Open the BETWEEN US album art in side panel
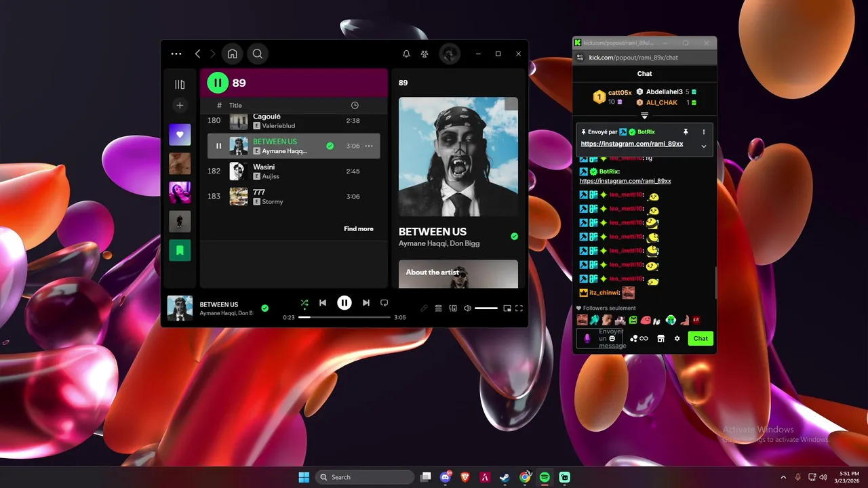Image resolution: width=868 pixels, height=488 pixels. point(458,157)
